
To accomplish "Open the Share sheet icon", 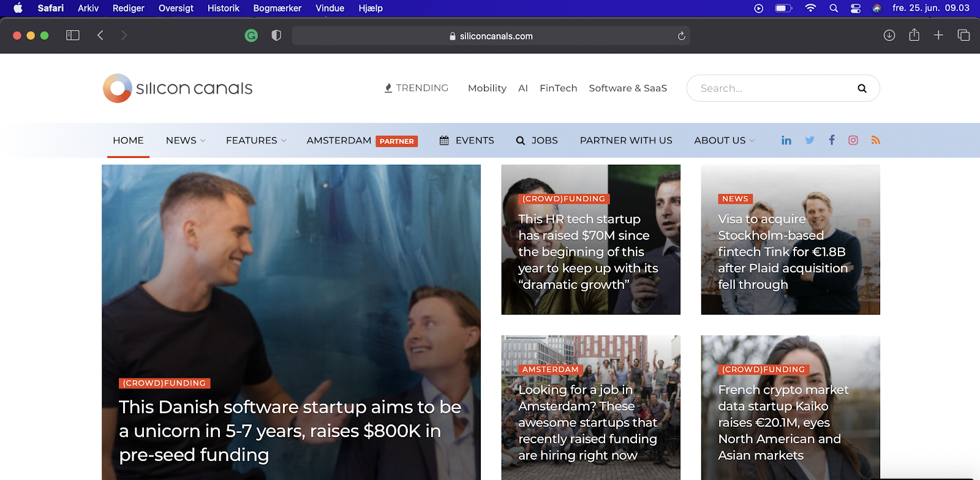I will [x=914, y=35].
